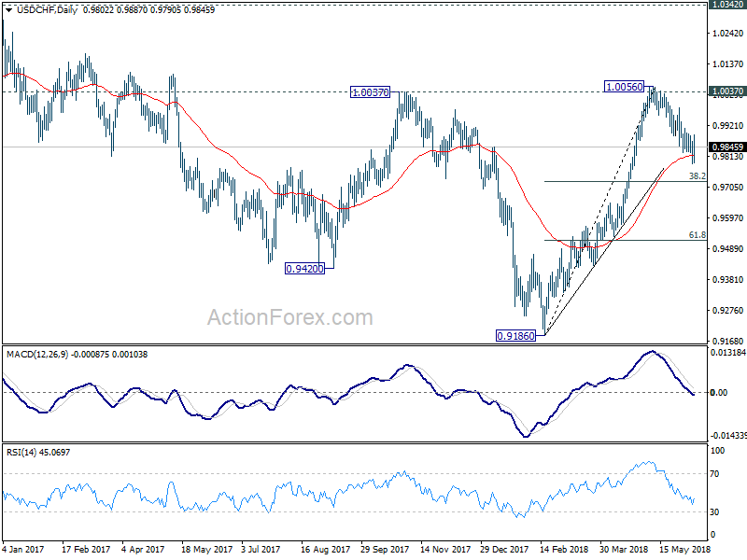The height and width of the screenshot is (560, 747).
Task: Click the 29 Sep 2017 date label
Action: 385,549
